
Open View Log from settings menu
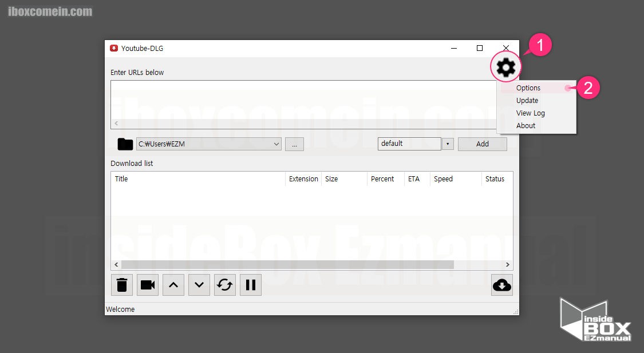point(531,113)
